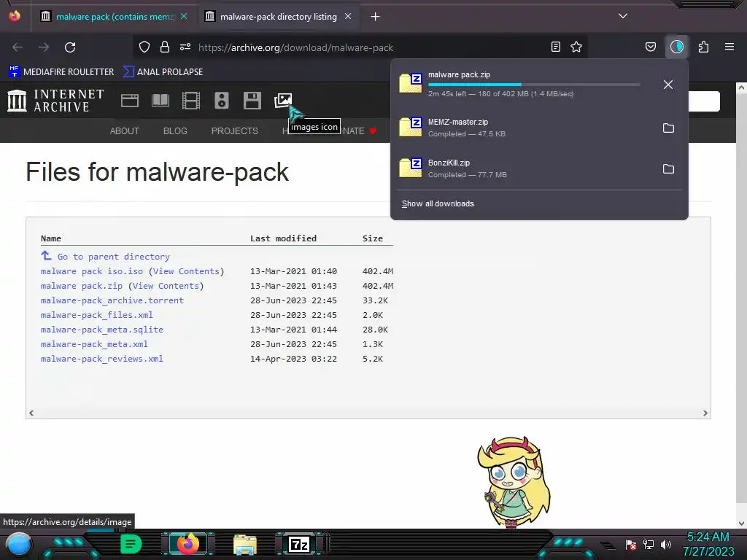747x560 pixels.
Task: Click Go to parent directory
Action: pyautogui.click(x=113, y=257)
